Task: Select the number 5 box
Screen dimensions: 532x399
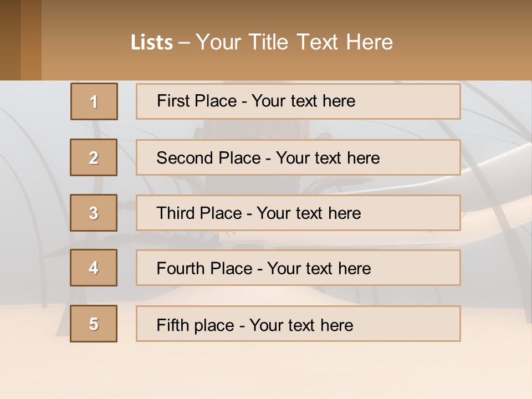Action: coord(94,324)
